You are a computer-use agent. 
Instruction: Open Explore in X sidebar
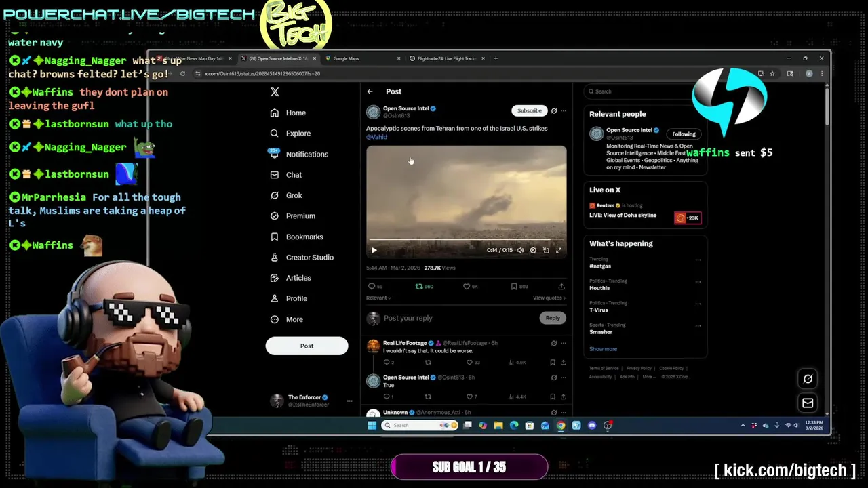pyautogui.click(x=290, y=134)
